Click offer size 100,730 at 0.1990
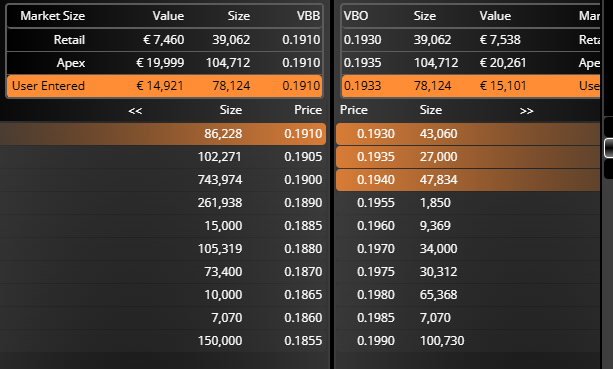 pyautogui.click(x=442, y=341)
